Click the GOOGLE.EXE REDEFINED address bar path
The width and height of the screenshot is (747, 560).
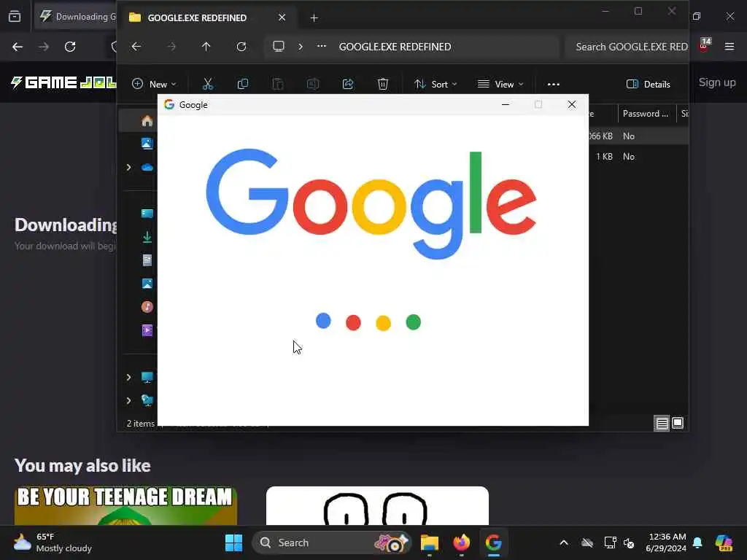coord(395,47)
